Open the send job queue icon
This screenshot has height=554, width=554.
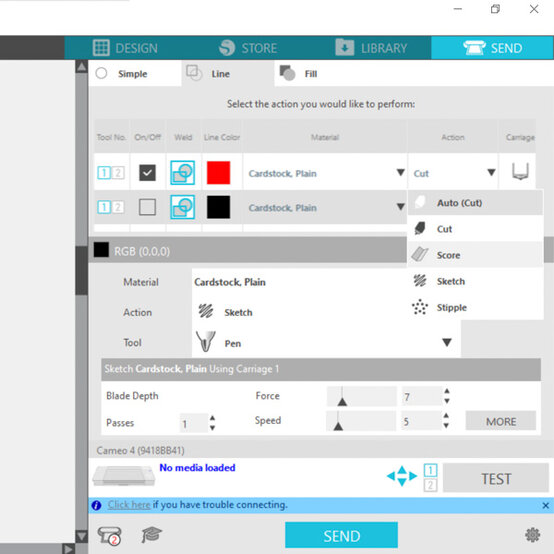110,535
